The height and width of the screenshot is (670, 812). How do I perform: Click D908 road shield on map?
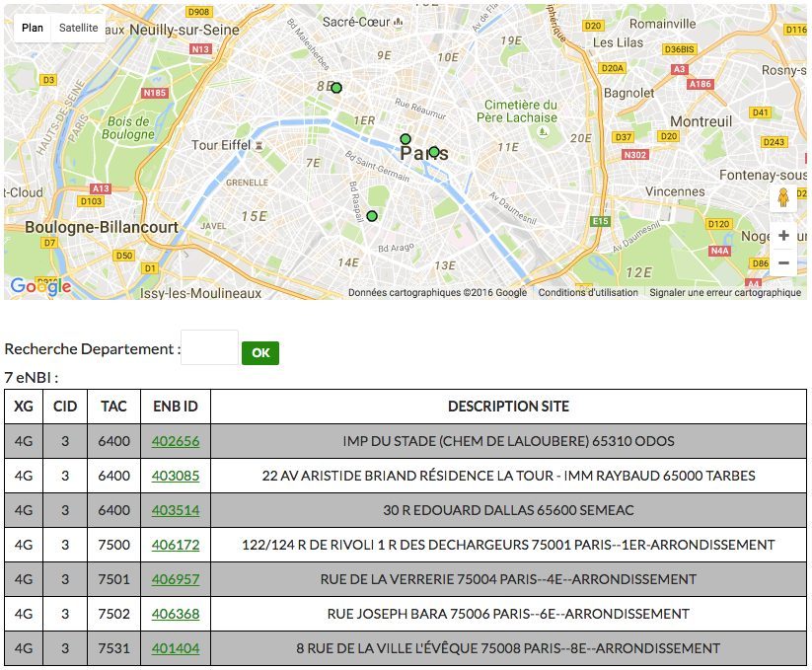[199, 12]
